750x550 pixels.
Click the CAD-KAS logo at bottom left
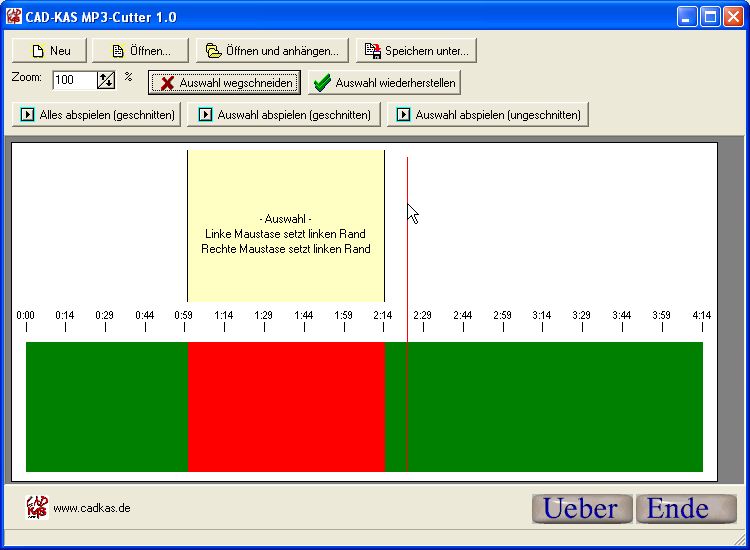tap(37, 507)
